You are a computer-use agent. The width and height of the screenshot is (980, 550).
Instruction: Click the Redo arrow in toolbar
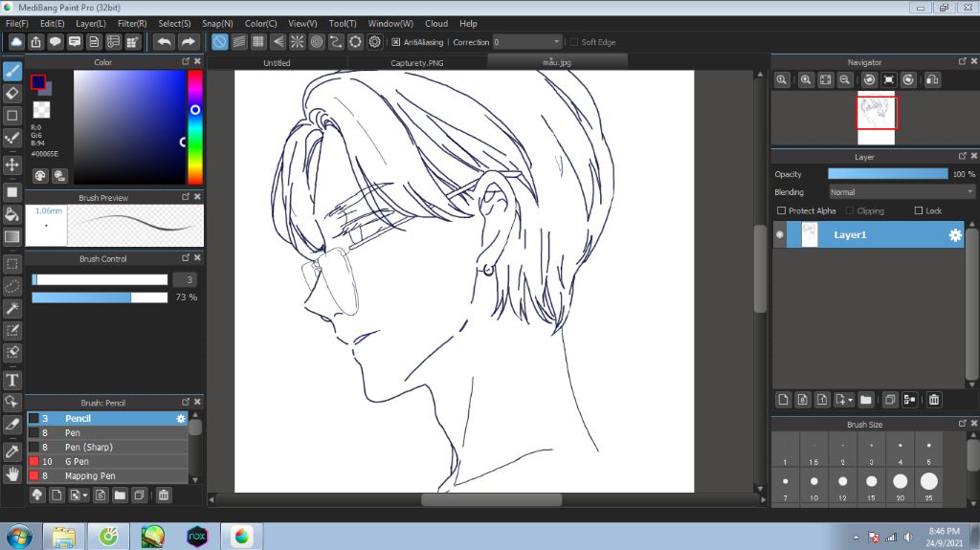[x=188, y=42]
